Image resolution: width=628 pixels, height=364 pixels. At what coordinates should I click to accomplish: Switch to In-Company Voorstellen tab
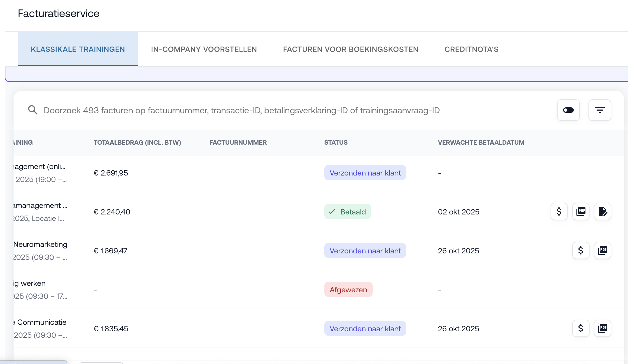pyautogui.click(x=204, y=49)
